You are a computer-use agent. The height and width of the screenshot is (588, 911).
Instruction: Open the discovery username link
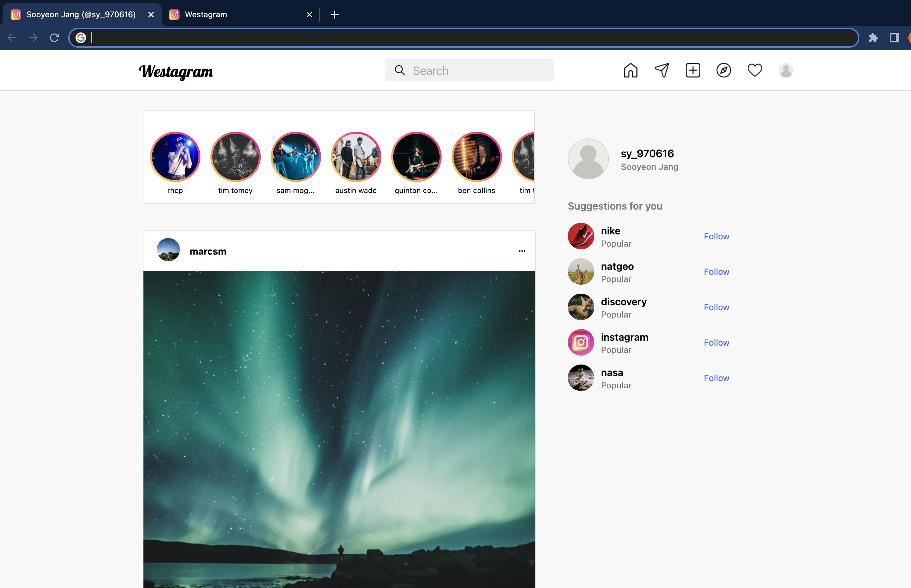(624, 302)
